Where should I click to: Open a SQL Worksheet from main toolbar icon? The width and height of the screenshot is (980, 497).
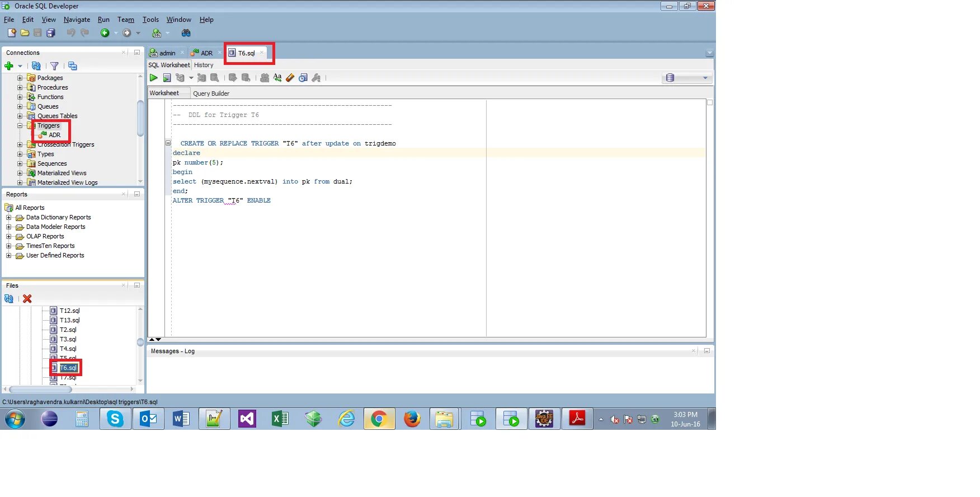pyautogui.click(x=157, y=33)
